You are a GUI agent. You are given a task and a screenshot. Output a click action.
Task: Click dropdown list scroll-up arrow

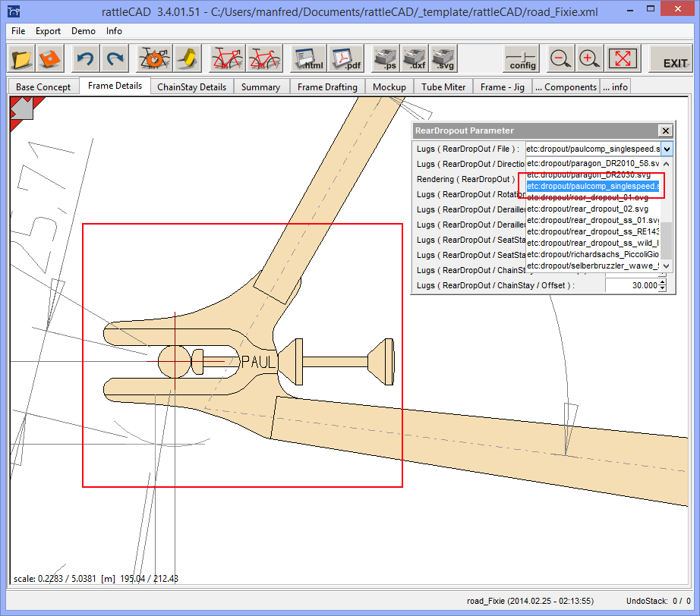point(666,164)
